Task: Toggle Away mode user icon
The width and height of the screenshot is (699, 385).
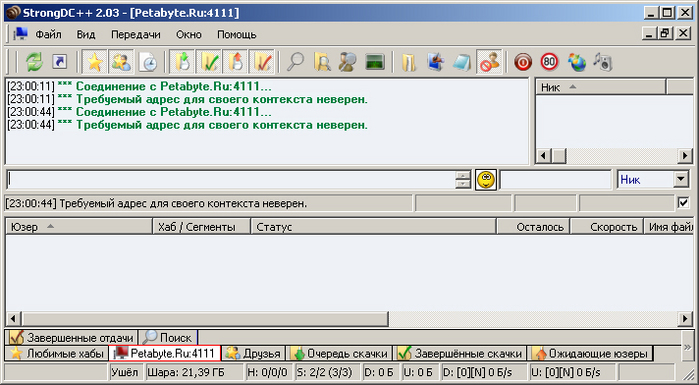Action: point(489,62)
